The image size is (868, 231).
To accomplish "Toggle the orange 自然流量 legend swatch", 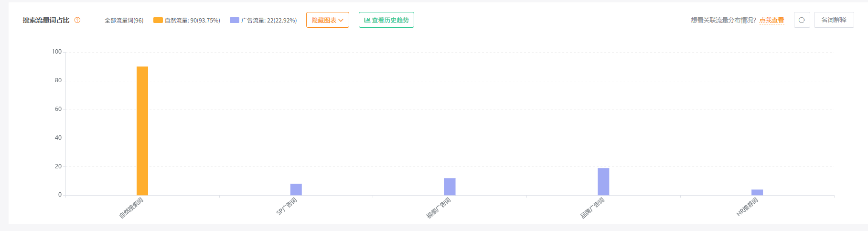I will click(x=158, y=20).
